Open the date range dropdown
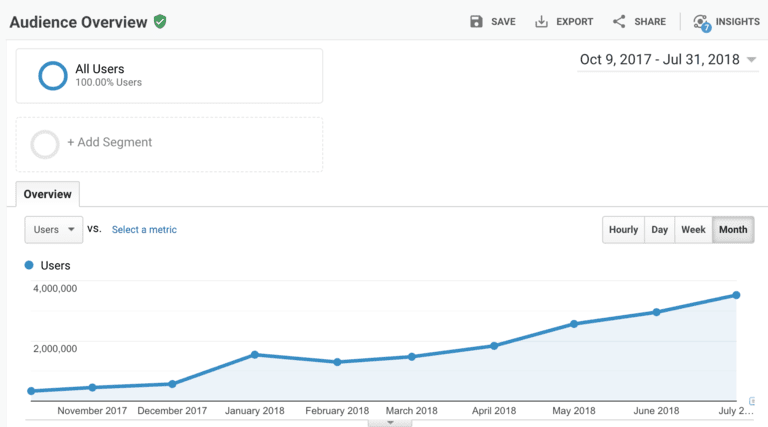The height and width of the screenshot is (427, 768). point(668,60)
